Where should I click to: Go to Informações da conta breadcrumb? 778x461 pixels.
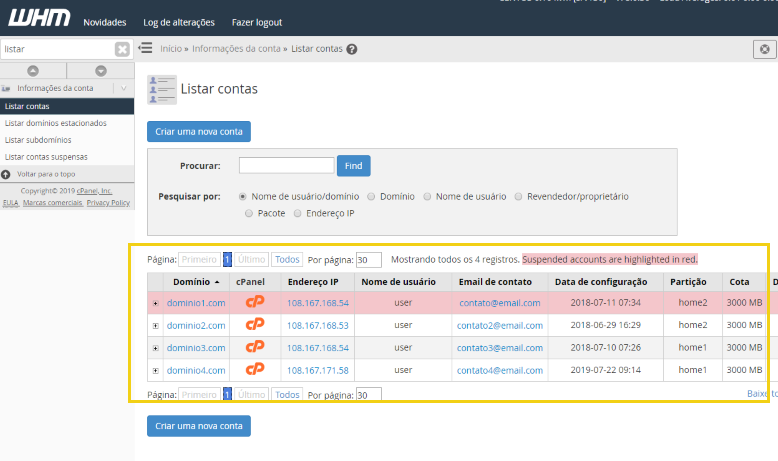[x=236, y=49]
